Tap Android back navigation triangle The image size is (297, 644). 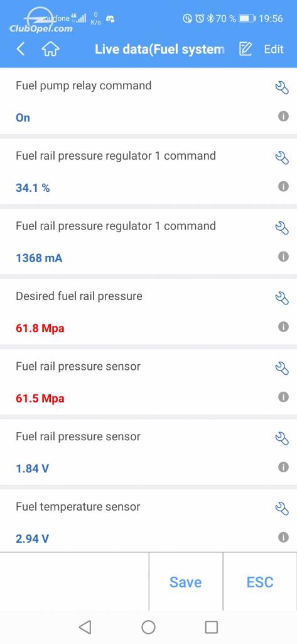tap(85, 627)
